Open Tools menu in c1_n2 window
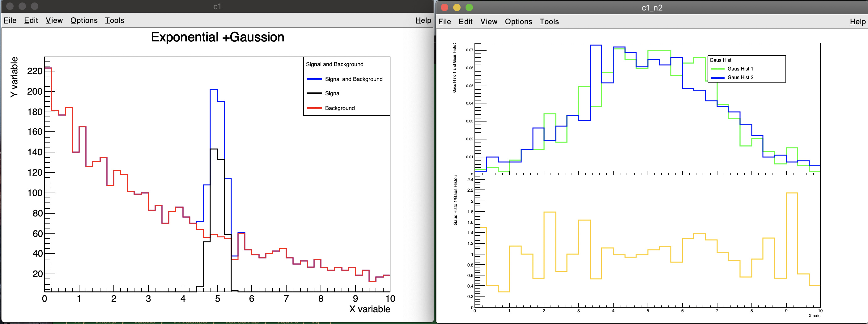868x324 pixels. coord(549,22)
